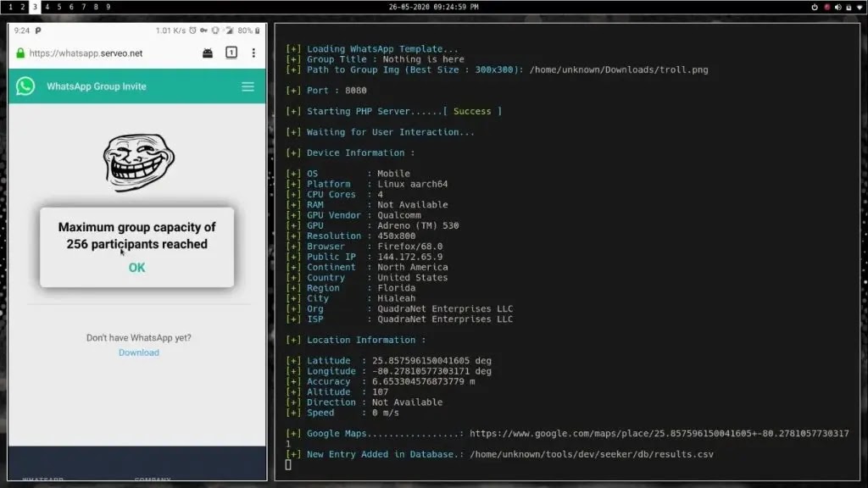Image resolution: width=868 pixels, height=488 pixels.
Task: Switch to workspace 7
Action: click(x=84, y=7)
